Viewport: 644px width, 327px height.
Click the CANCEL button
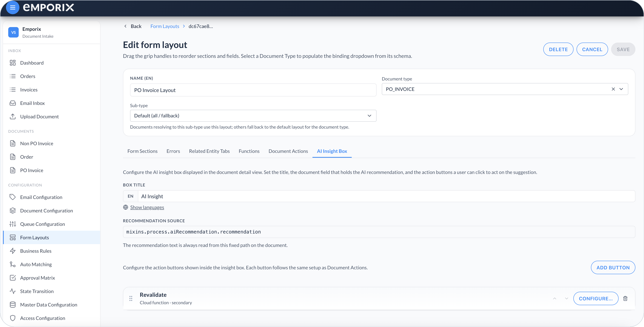(592, 49)
